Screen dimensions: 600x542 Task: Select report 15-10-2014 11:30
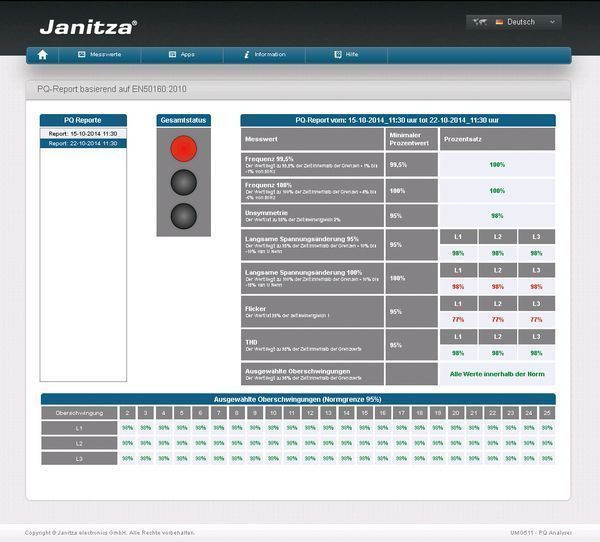coord(83,133)
